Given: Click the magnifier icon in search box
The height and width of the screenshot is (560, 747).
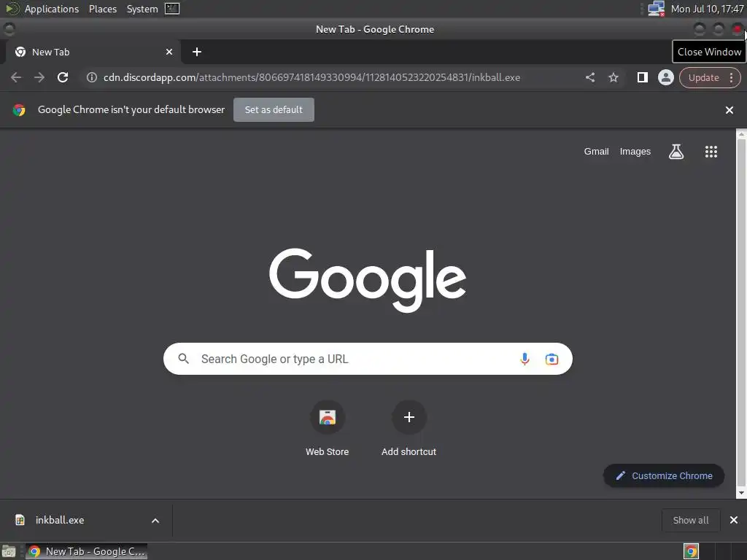Looking at the screenshot, I should tap(183, 359).
